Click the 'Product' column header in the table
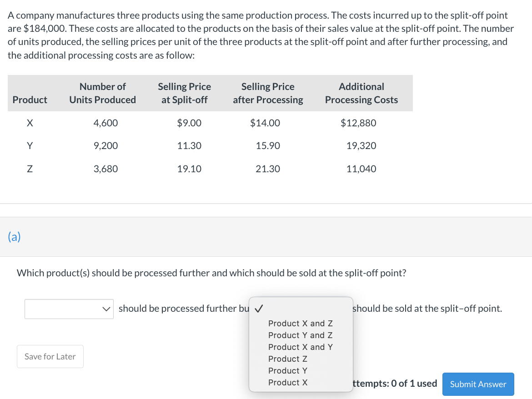Screen dimensions: 532x399 click(30, 100)
